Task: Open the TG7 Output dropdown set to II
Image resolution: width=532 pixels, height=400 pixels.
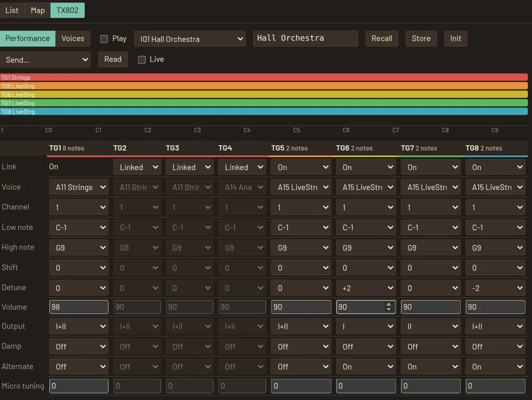Action: click(431, 326)
